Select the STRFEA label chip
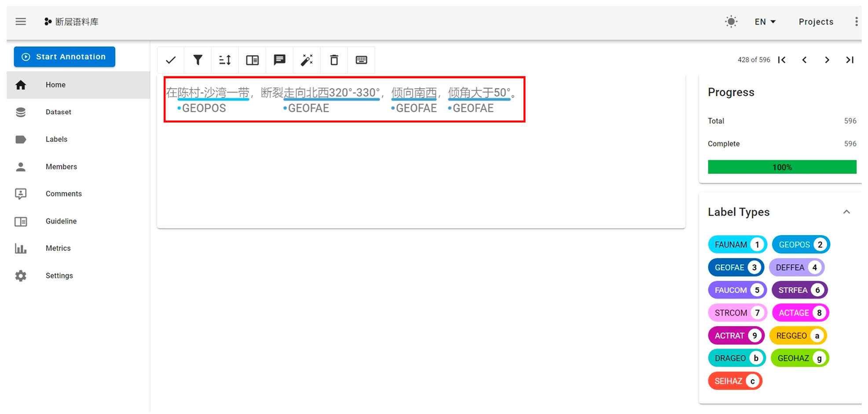Viewport: 868px width, 414px height. click(800, 290)
